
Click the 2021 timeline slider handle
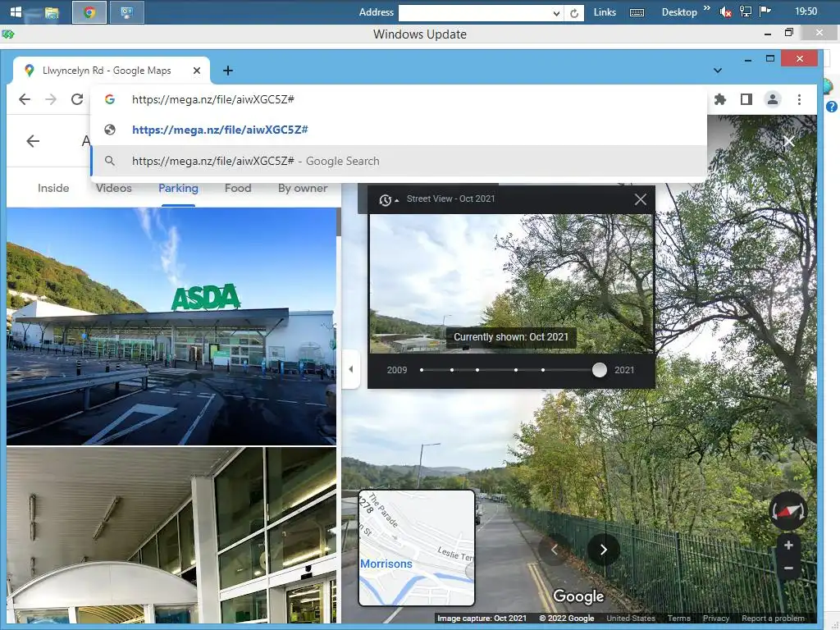tap(600, 370)
